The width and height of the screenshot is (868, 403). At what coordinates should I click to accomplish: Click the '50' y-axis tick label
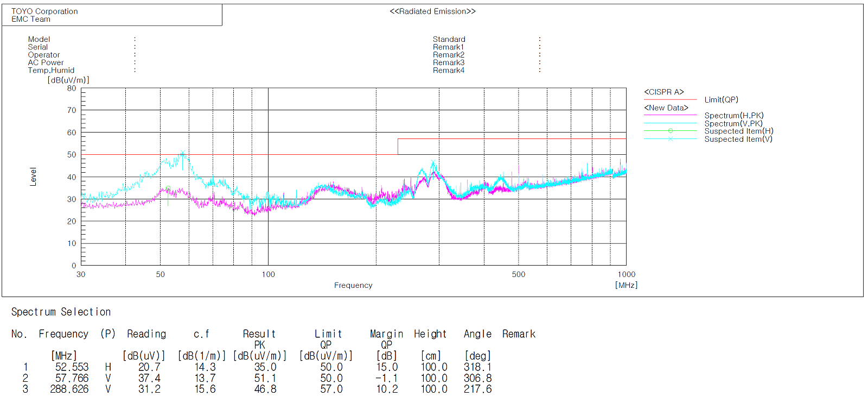tap(72, 155)
